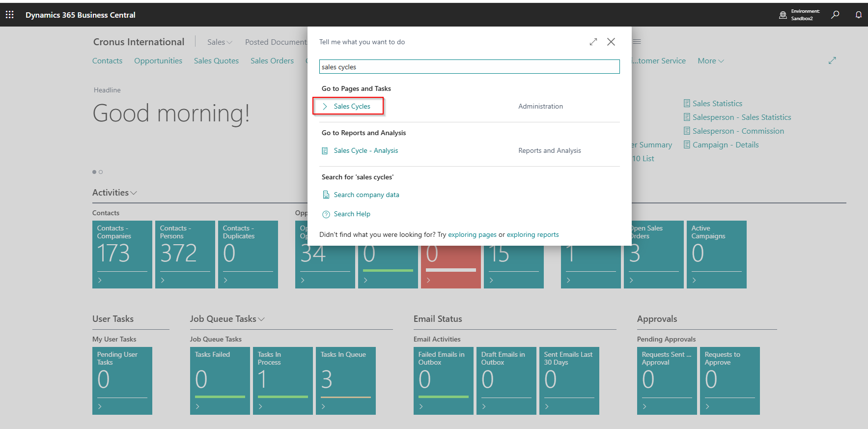This screenshot has width=868, height=429.
Task: Expand the Sales menu dropdown
Action: [x=220, y=42]
